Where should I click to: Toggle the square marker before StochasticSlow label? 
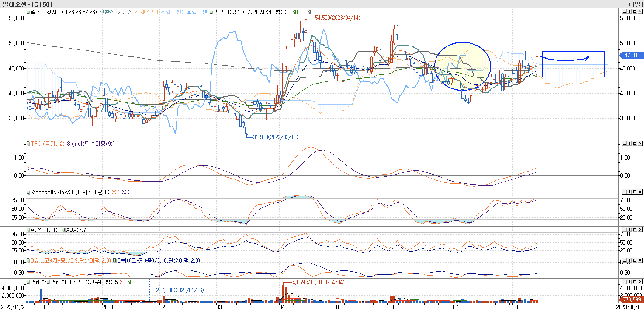click(x=28, y=192)
